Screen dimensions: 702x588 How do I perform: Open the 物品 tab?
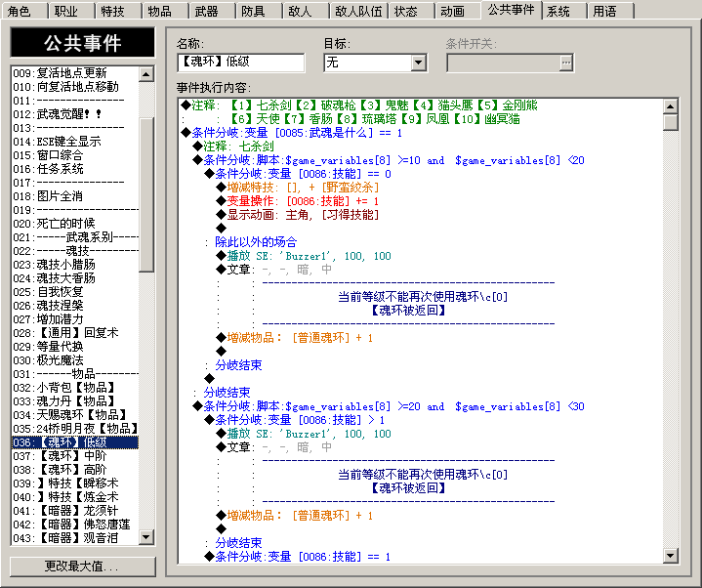(x=164, y=10)
